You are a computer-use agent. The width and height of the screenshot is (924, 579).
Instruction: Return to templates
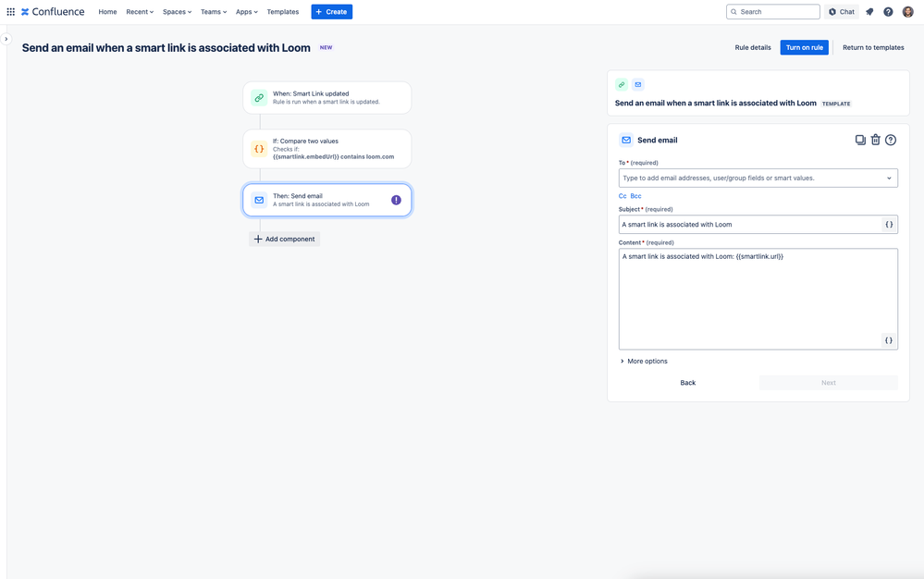point(873,48)
